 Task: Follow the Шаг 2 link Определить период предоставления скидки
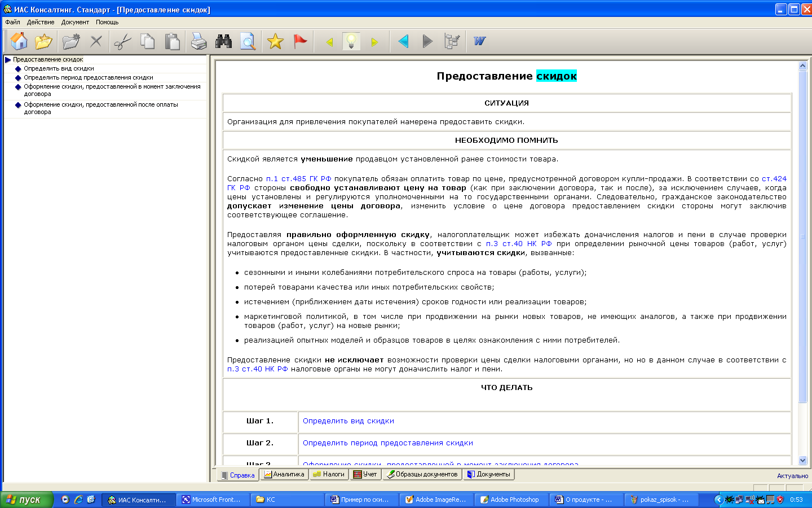pos(388,443)
